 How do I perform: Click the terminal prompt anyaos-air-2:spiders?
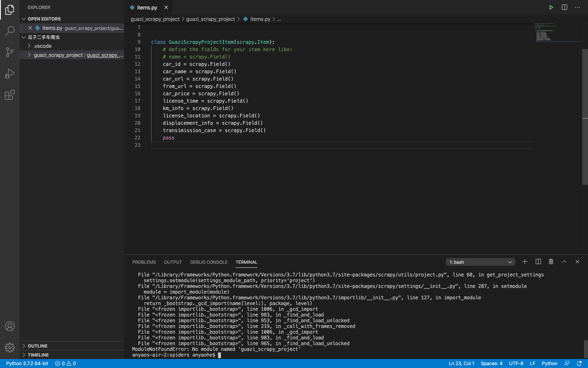click(x=174, y=355)
